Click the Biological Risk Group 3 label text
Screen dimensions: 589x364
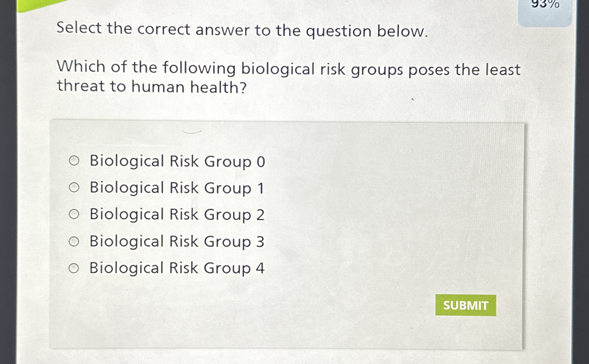[x=176, y=242]
